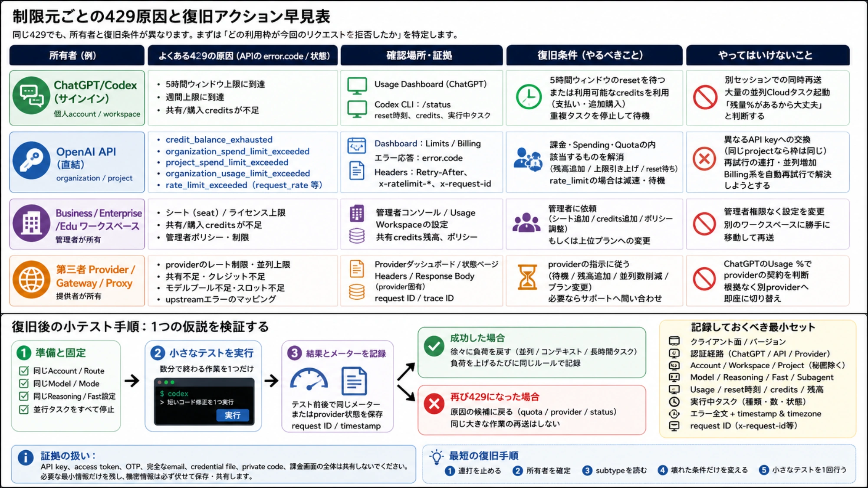Click the subtypeを読む step
The height and width of the screenshot is (488, 868).
pyautogui.click(x=621, y=471)
